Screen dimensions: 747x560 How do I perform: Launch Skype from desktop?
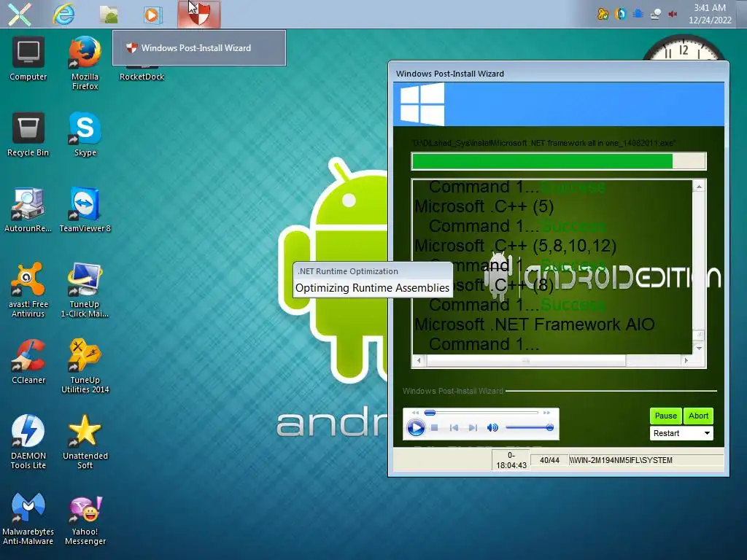click(x=85, y=134)
